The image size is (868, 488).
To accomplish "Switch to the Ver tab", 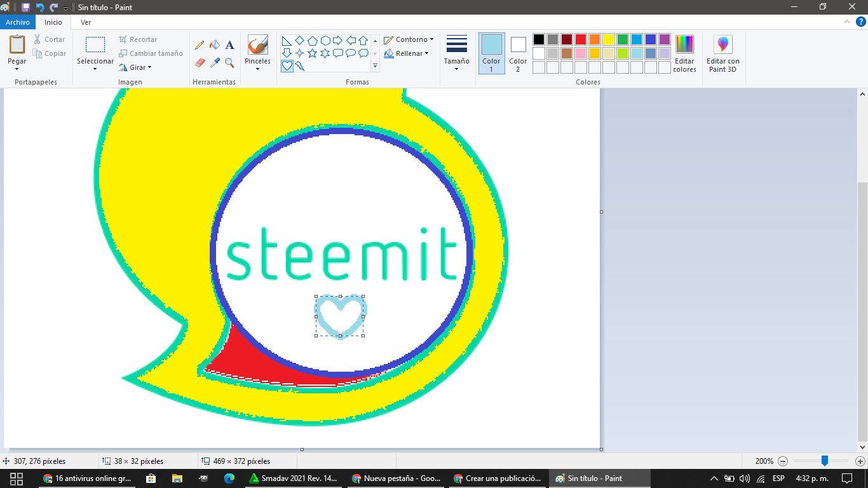I will [86, 22].
